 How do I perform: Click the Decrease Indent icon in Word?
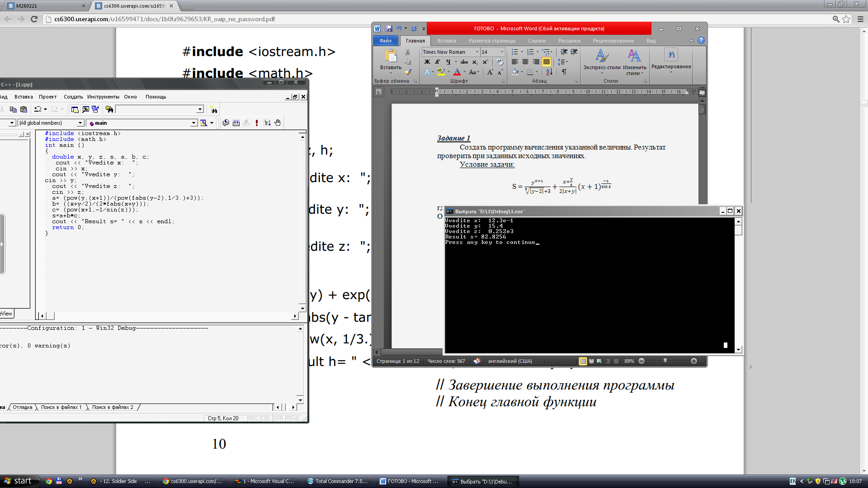564,52
